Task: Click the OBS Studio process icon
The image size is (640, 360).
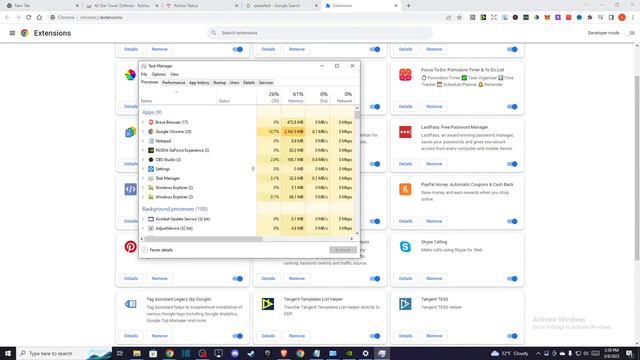Action: [x=151, y=160]
